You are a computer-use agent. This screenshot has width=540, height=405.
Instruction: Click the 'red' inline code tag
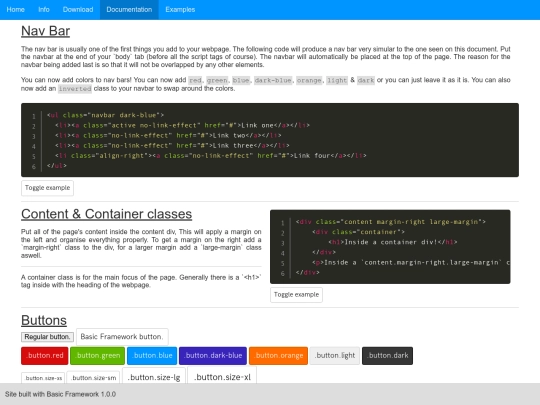(x=195, y=80)
